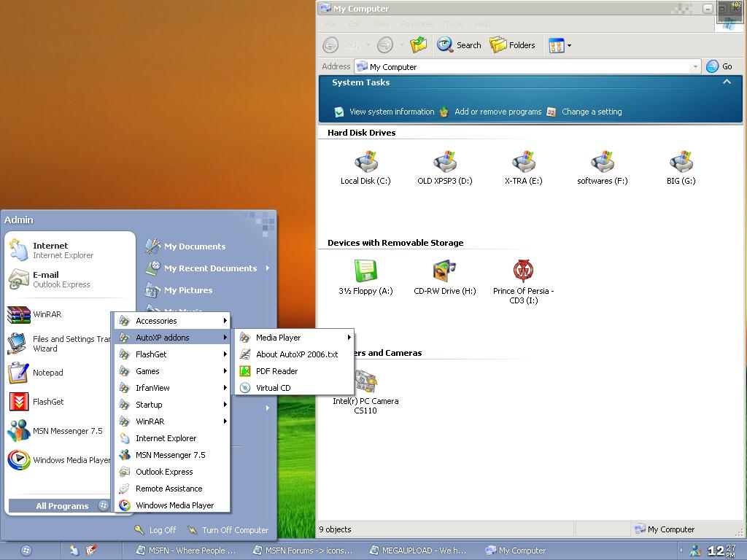This screenshot has width=747, height=560.
Task: Switch to MSFN - Where People taskbar button
Action: 186,551
